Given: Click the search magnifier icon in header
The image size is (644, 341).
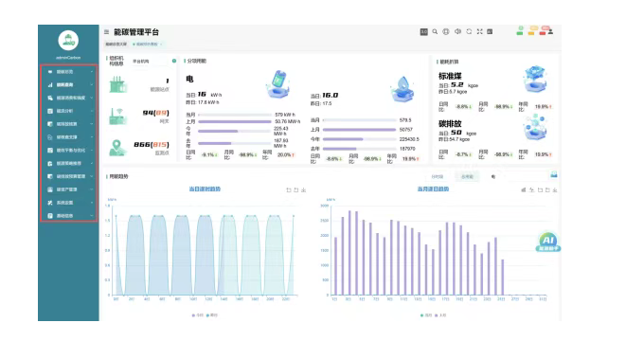Looking at the screenshot, I should pos(435,31).
